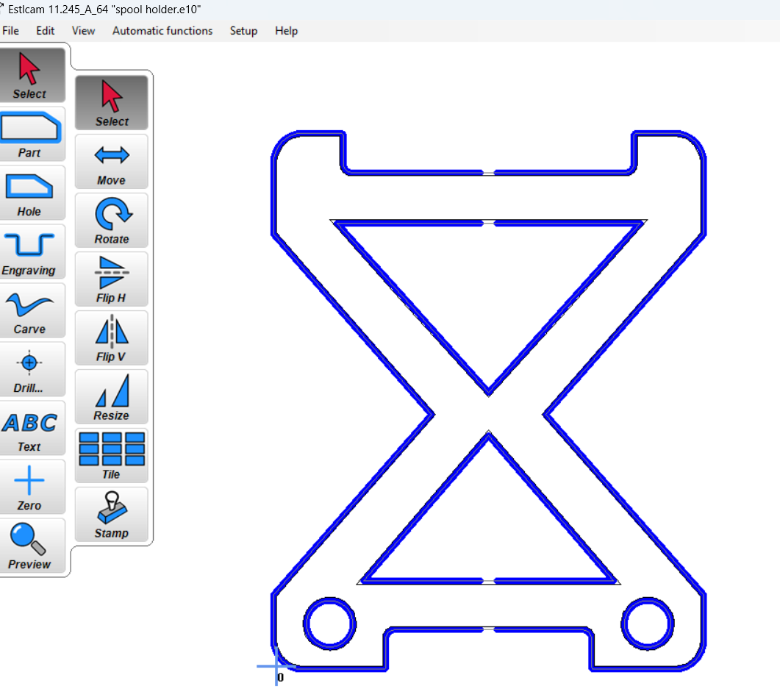Activate the Engraving tool
The height and width of the screenshot is (700, 780).
(x=30, y=251)
